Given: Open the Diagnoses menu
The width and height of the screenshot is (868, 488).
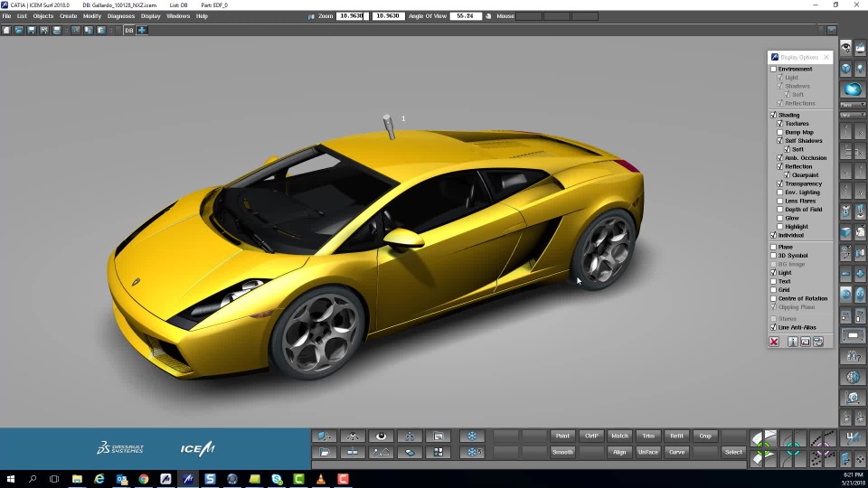Looking at the screenshot, I should pyautogui.click(x=121, y=16).
